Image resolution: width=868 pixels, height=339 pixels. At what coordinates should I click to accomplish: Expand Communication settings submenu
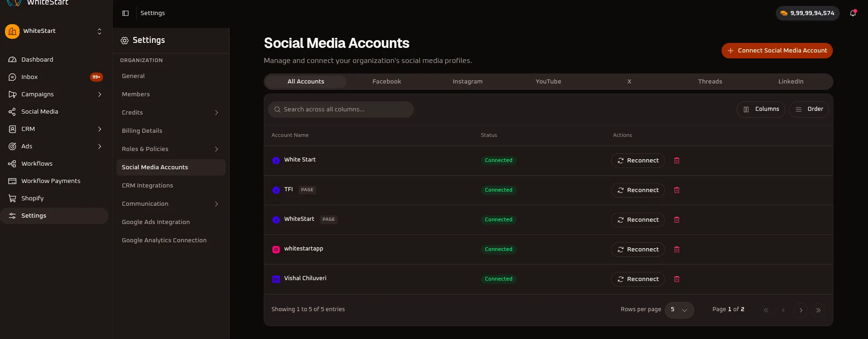216,204
